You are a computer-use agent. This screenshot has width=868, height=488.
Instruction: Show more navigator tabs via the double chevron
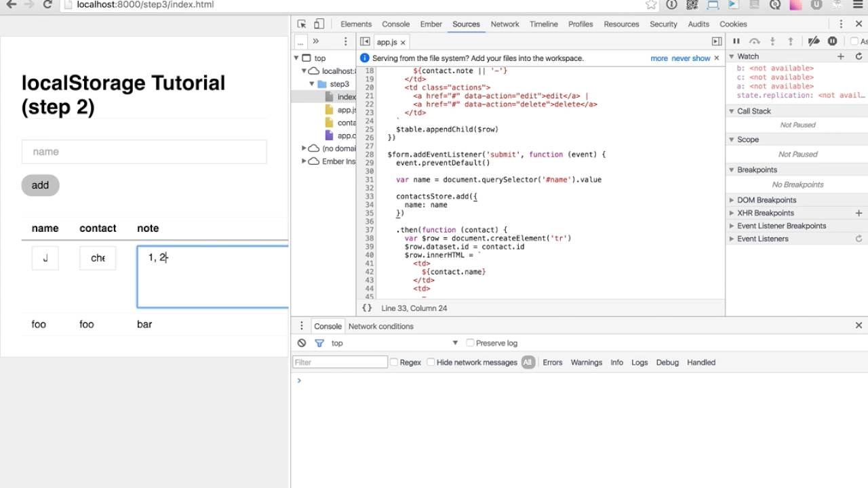pos(315,41)
